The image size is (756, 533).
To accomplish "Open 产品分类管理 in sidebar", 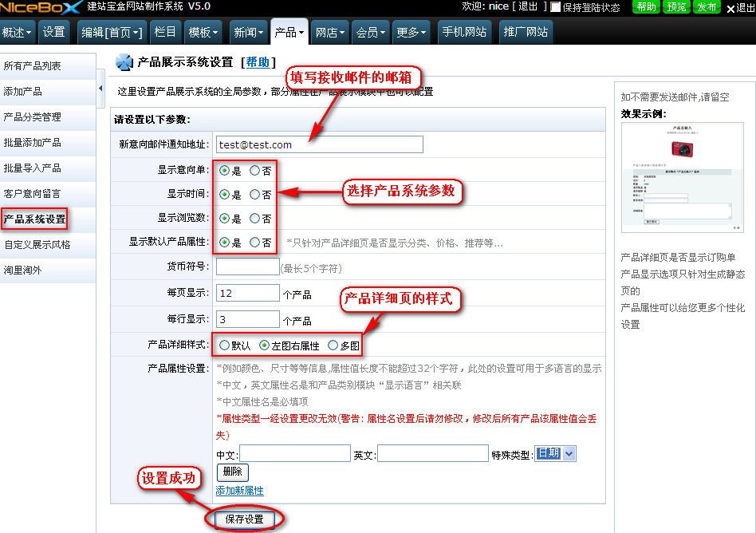I will pyautogui.click(x=32, y=117).
